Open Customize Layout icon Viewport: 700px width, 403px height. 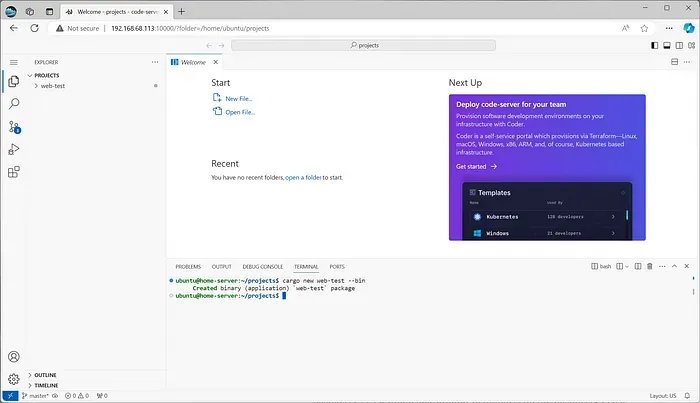[x=692, y=45]
